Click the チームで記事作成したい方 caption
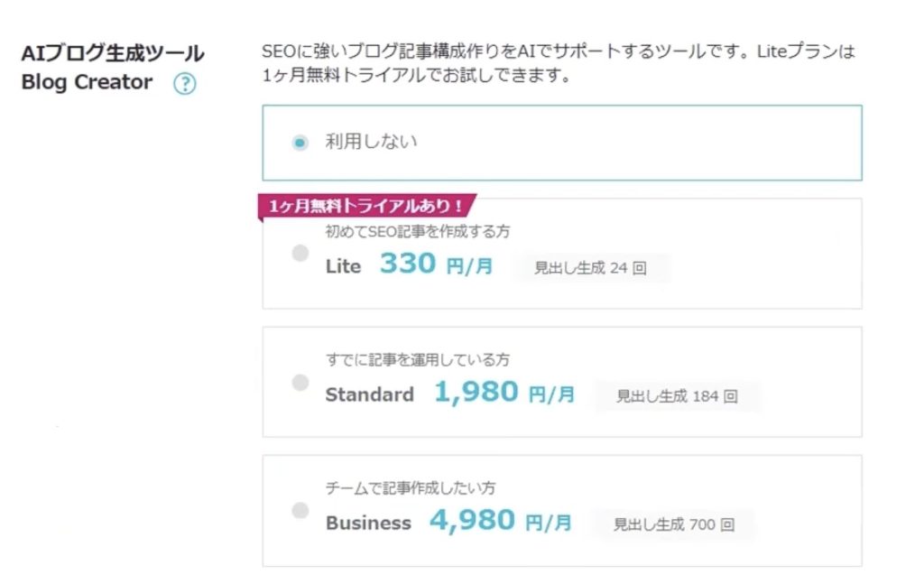This screenshot has width=924, height=575. tap(411, 488)
